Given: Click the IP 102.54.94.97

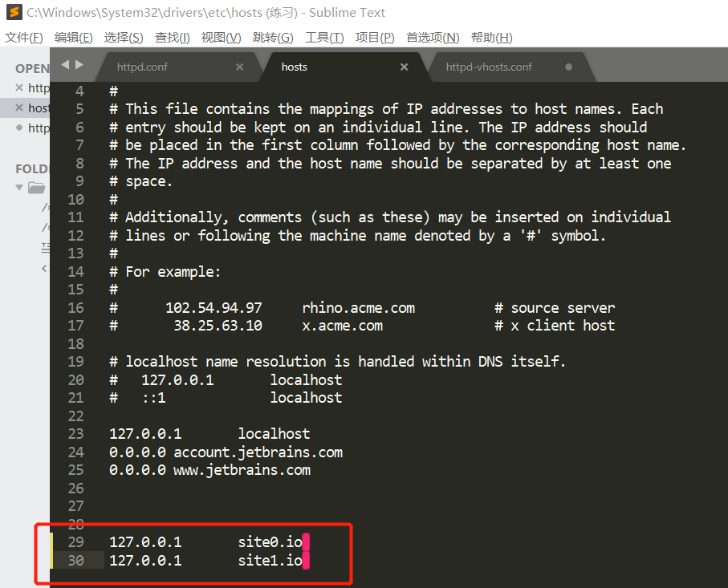Looking at the screenshot, I should pyautogui.click(x=214, y=308).
